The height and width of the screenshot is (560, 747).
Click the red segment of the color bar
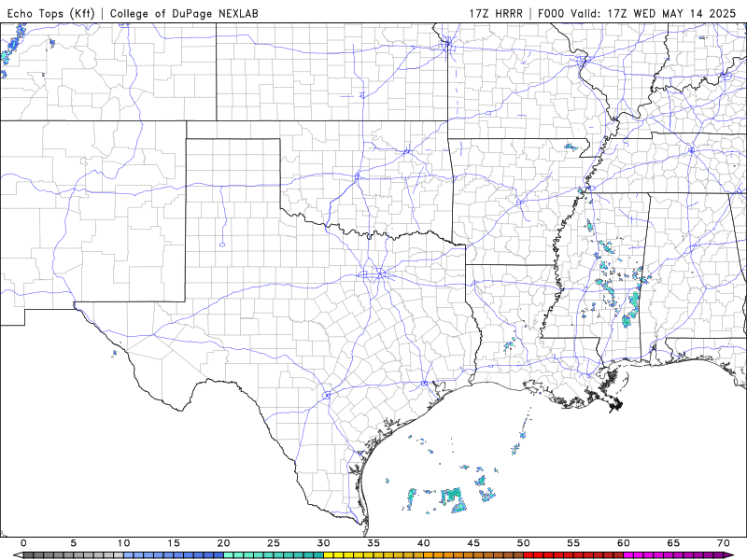click(573, 555)
